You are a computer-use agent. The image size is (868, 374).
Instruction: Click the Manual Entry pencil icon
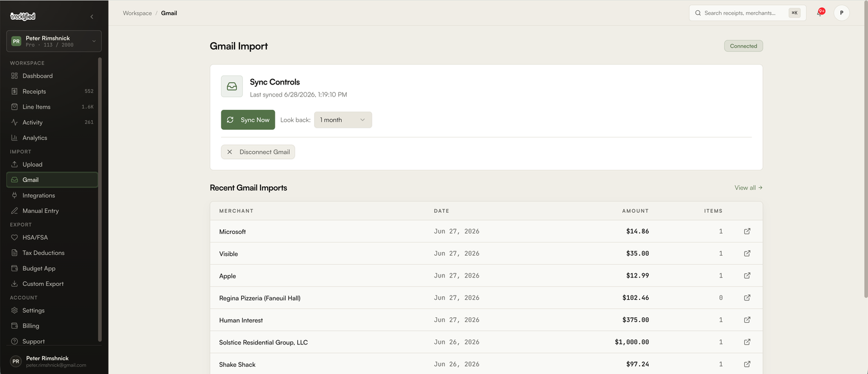(14, 211)
